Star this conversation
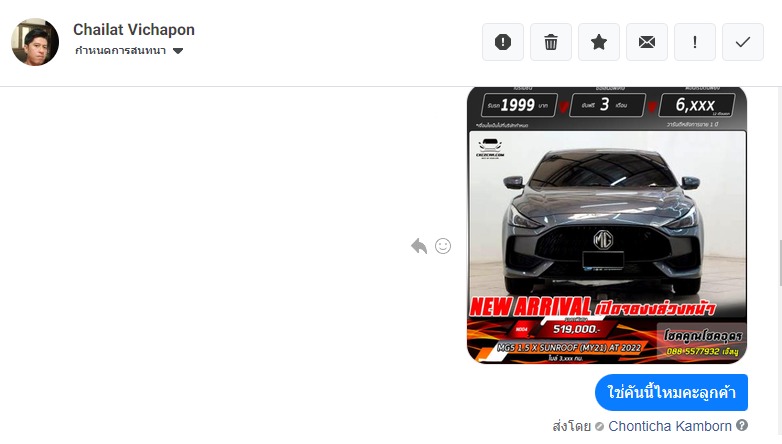The image size is (782, 444). point(598,42)
